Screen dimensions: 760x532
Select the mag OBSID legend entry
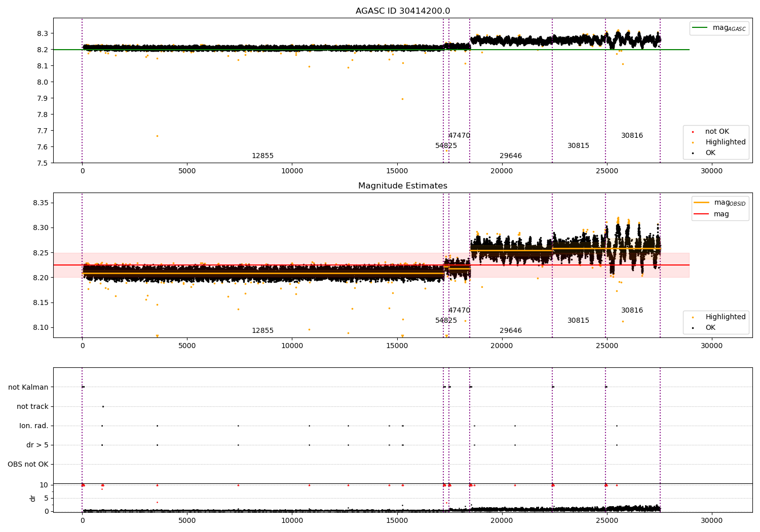pyautogui.click(x=720, y=203)
